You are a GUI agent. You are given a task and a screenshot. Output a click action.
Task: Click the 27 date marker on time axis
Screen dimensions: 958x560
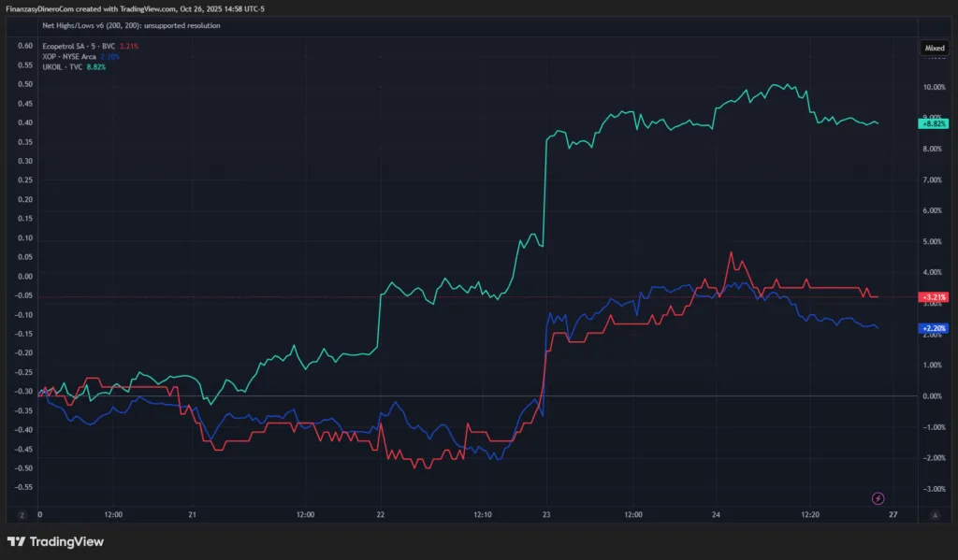893,514
